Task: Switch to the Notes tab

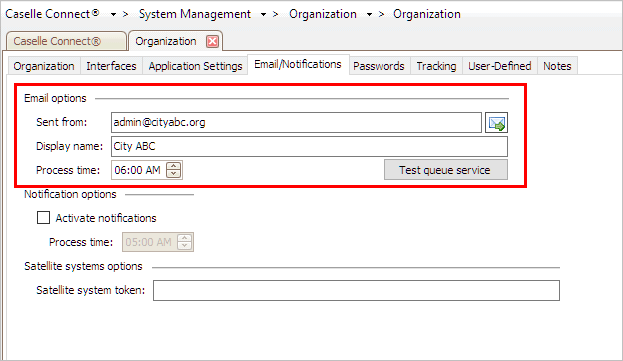Action: tap(557, 66)
